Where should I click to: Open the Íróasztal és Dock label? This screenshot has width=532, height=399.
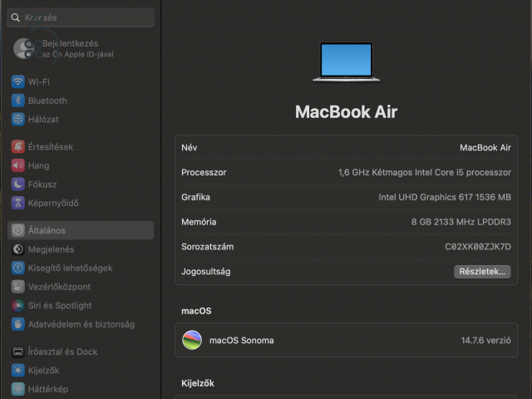[63, 352]
